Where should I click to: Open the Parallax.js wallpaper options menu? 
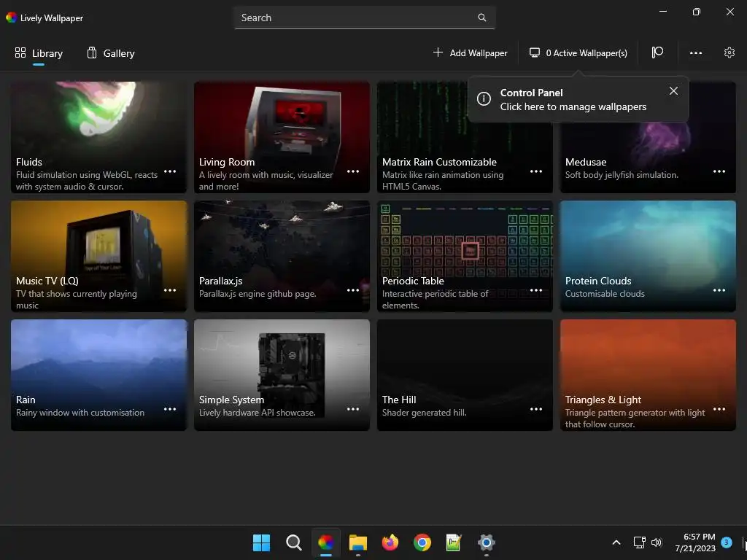click(x=353, y=290)
